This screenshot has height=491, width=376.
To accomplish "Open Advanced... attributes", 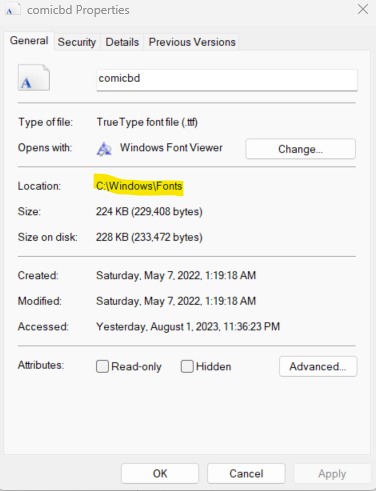I will (318, 367).
